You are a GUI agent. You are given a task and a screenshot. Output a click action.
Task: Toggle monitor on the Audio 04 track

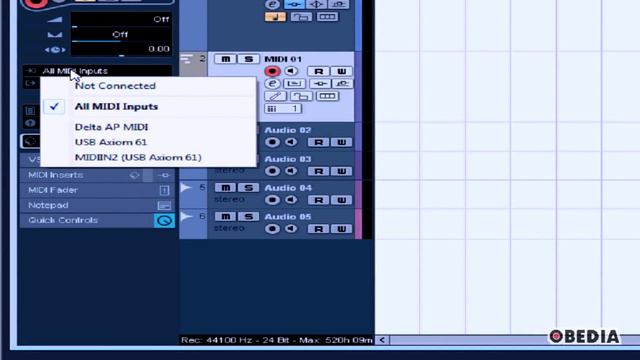(291, 200)
